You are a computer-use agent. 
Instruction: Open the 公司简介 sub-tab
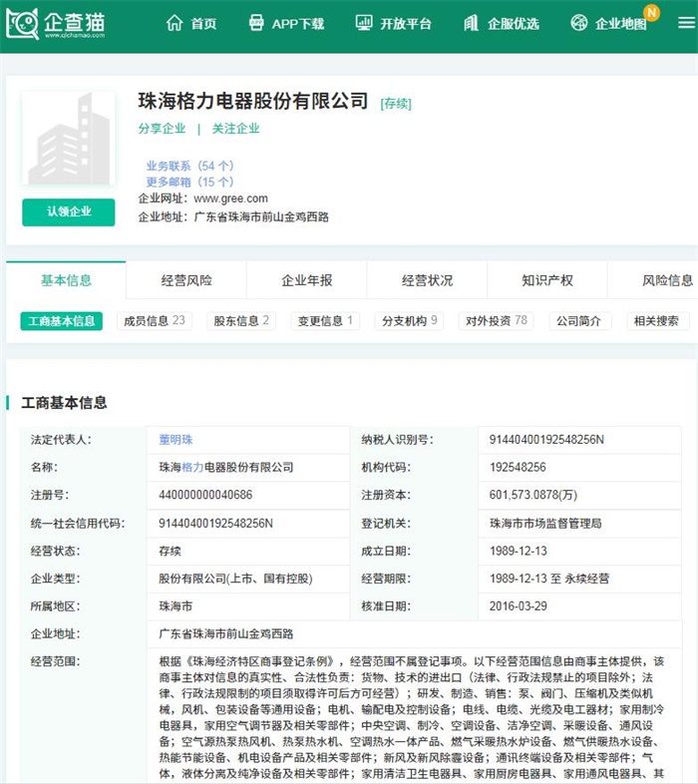click(x=579, y=321)
